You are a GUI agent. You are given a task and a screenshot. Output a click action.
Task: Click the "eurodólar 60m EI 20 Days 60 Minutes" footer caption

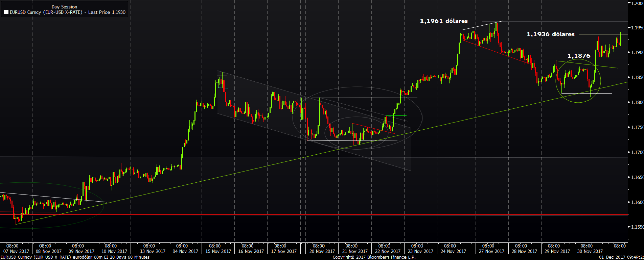click(x=111, y=257)
